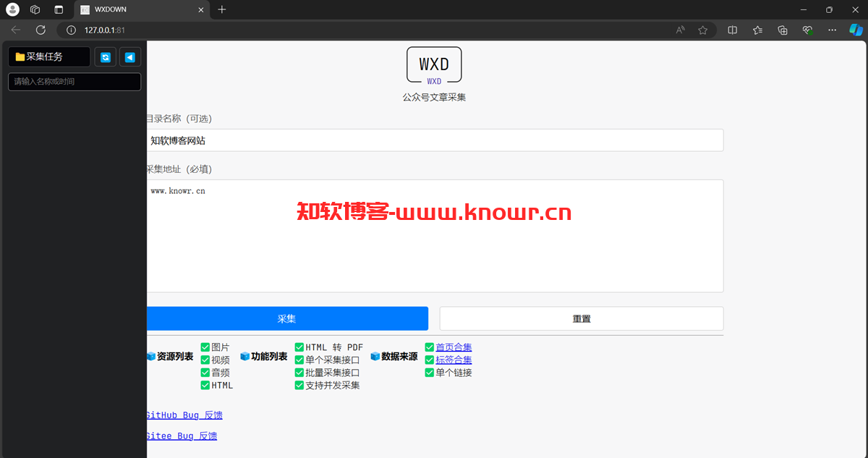Open the 标签合集 link

(x=454, y=360)
